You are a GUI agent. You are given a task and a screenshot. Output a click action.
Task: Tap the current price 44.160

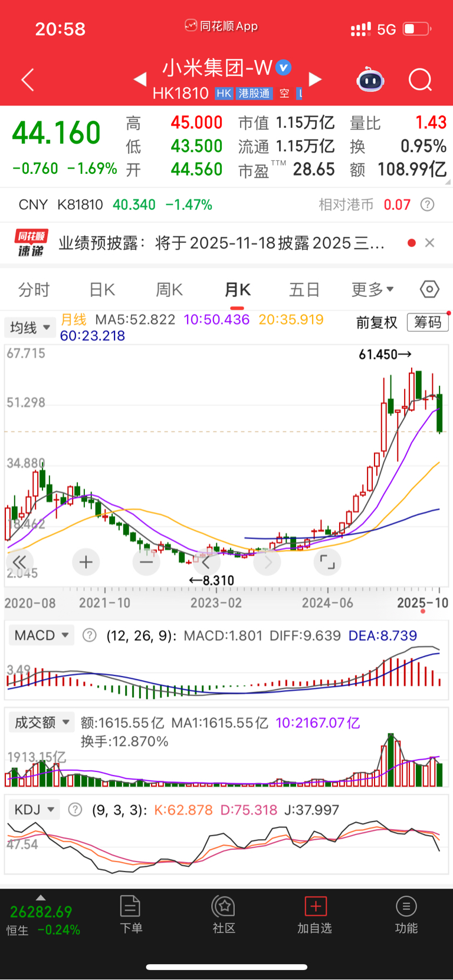57,133
